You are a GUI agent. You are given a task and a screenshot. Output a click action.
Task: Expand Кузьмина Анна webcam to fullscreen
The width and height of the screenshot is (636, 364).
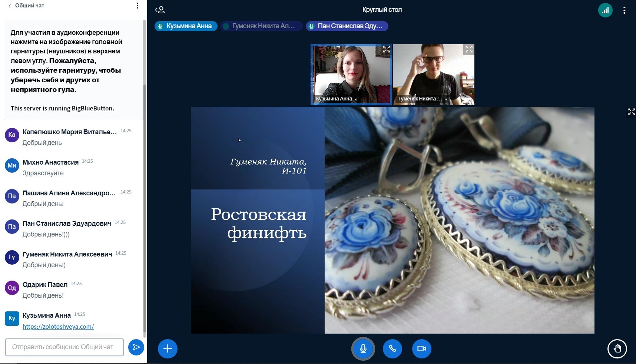point(387,49)
